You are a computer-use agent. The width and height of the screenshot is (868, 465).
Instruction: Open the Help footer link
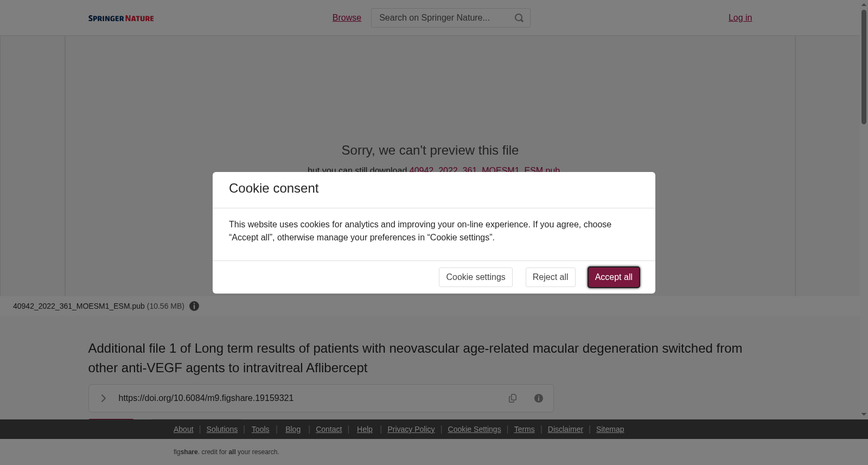pyautogui.click(x=365, y=429)
